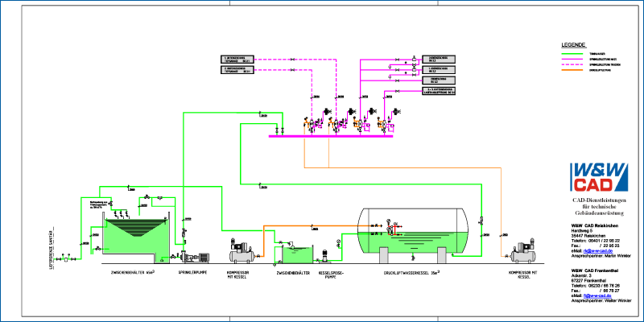Click the LIEFERGRENZE SANITÄR vertical label

pyautogui.click(x=51, y=249)
